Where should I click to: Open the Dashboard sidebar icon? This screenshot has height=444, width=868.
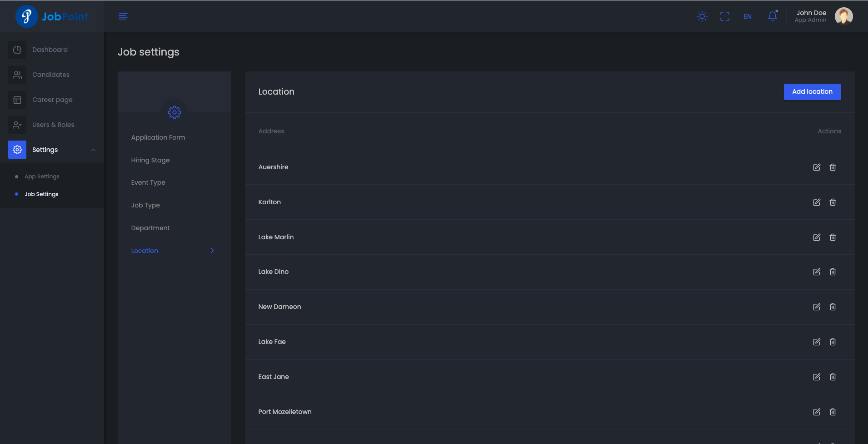17,50
